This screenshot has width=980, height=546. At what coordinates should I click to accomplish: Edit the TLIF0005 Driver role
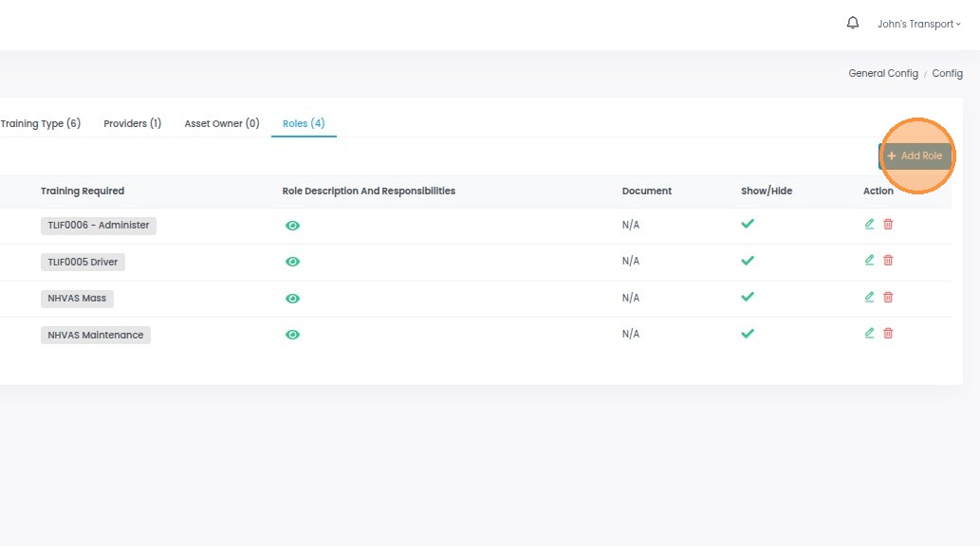(x=869, y=260)
